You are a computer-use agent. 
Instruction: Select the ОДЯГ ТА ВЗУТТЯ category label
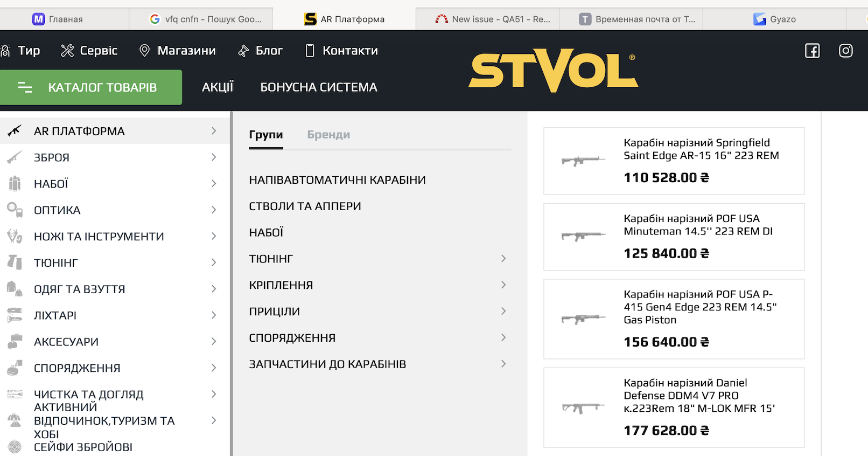(x=80, y=289)
